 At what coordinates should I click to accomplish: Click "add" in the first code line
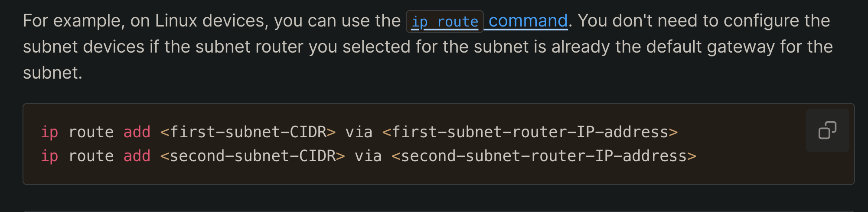pyautogui.click(x=137, y=132)
